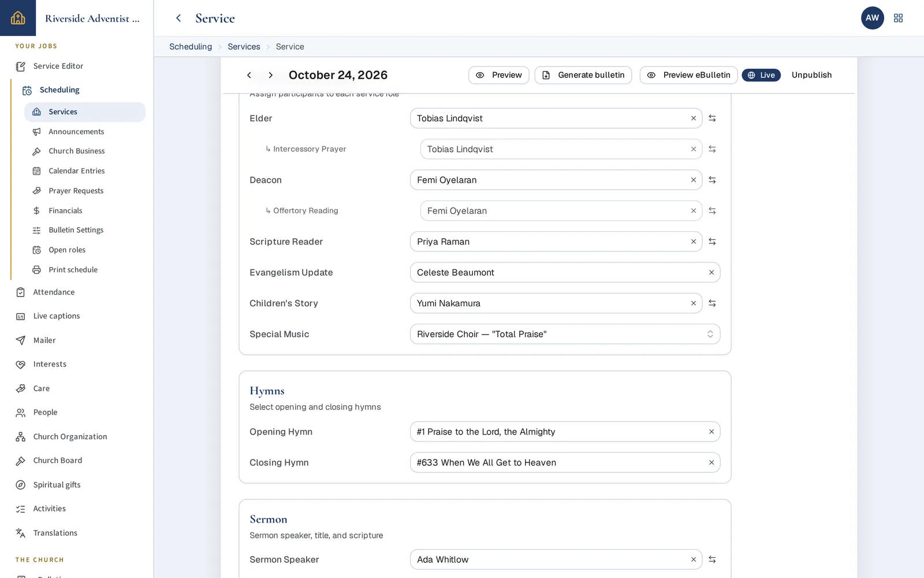This screenshot has width=924, height=578.
Task: Swap participant for Children's Story role
Action: (x=712, y=303)
